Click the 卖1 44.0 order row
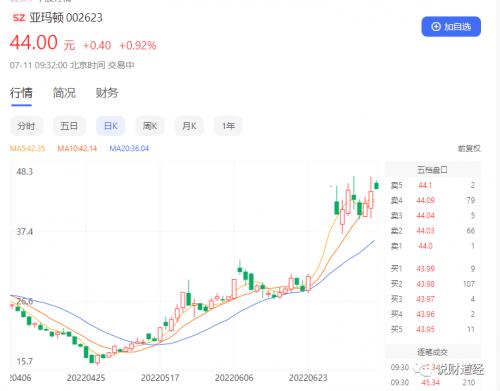This screenshot has width=500, height=391. click(433, 246)
